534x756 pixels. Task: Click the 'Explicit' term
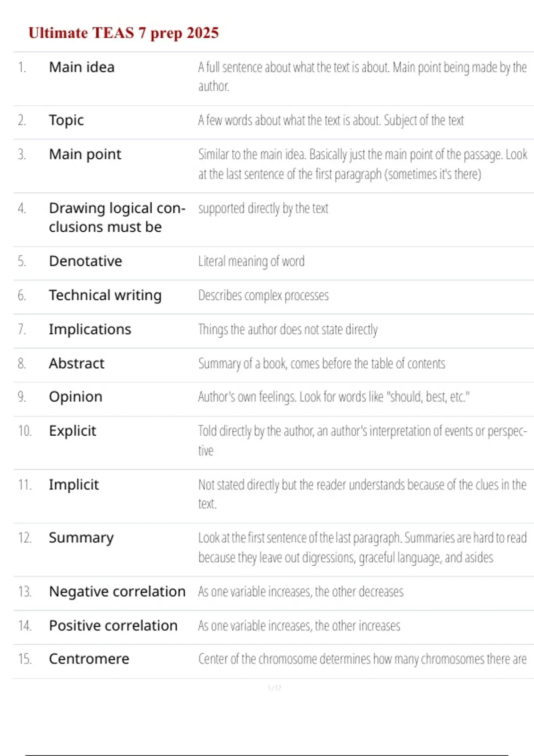point(73,431)
